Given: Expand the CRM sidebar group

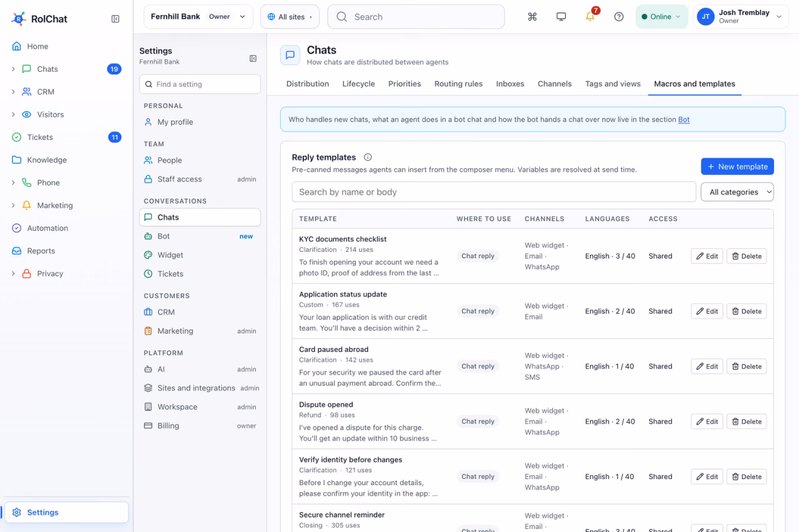Looking at the screenshot, I should 13,92.
